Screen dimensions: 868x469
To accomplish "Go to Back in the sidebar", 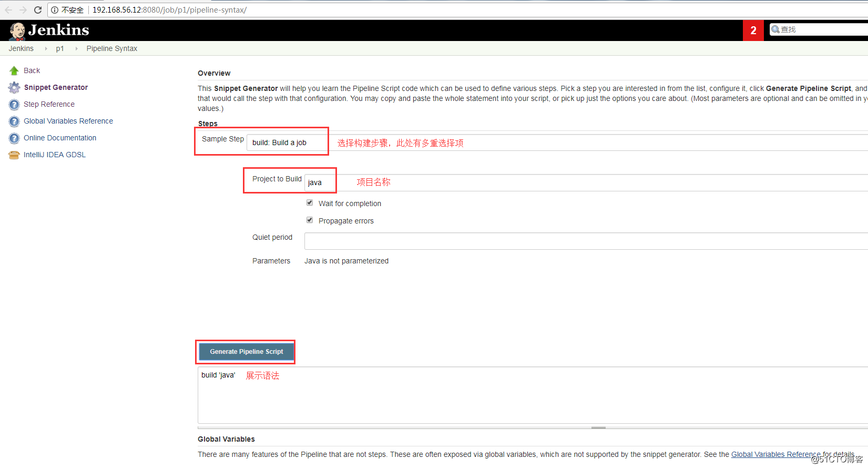I will [32, 70].
